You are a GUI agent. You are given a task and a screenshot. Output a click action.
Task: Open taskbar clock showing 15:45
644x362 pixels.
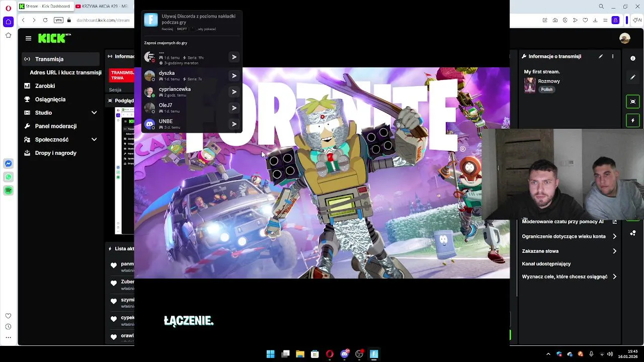click(628, 354)
